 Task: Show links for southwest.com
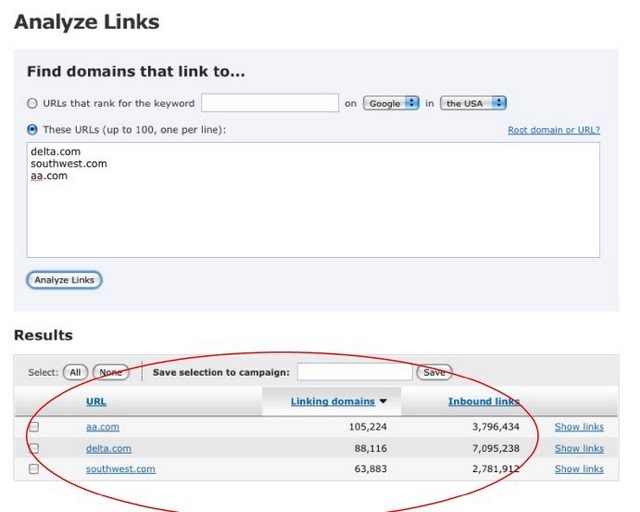tap(579, 469)
